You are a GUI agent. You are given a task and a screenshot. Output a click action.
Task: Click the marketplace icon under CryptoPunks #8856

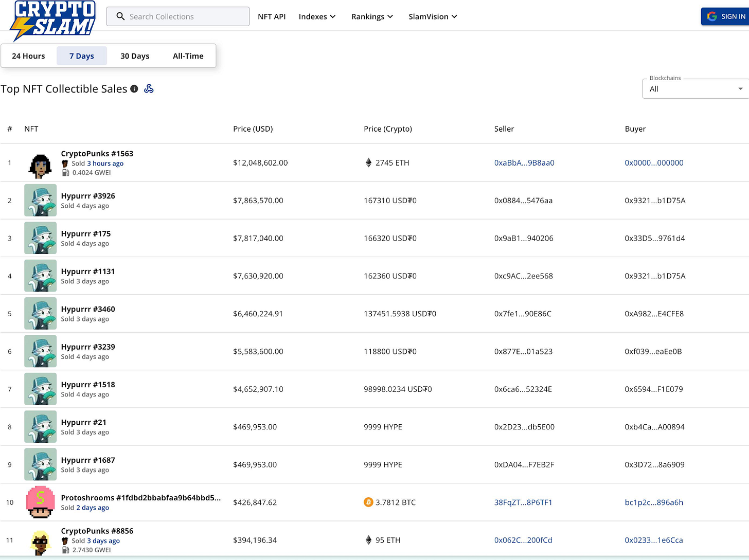[65, 541]
